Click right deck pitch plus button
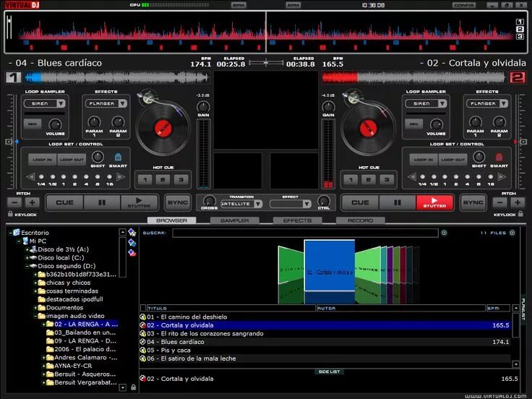Viewport: 532px width, 399px height. (518, 202)
